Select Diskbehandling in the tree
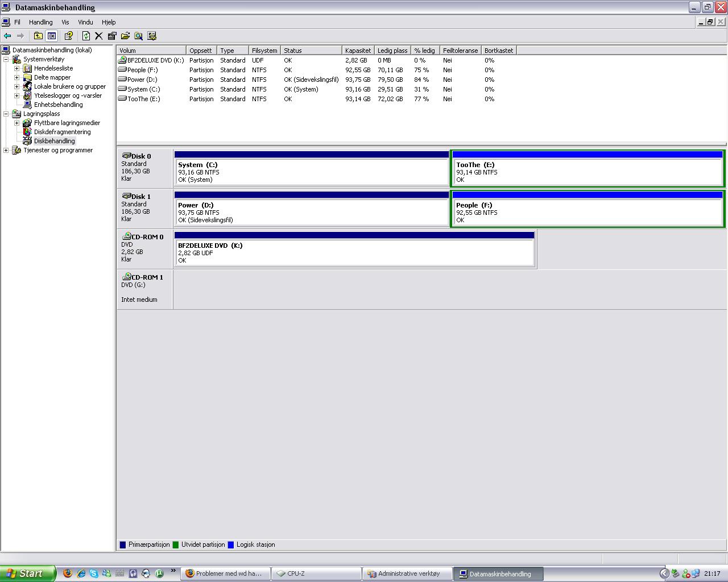728x582 pixels. click(54, 141)
